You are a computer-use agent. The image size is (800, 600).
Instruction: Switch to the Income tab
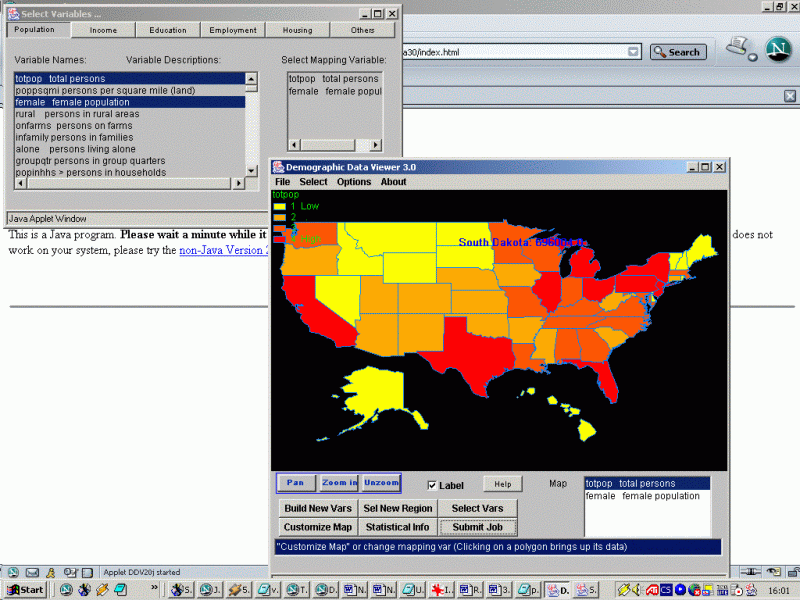point(103,30)
